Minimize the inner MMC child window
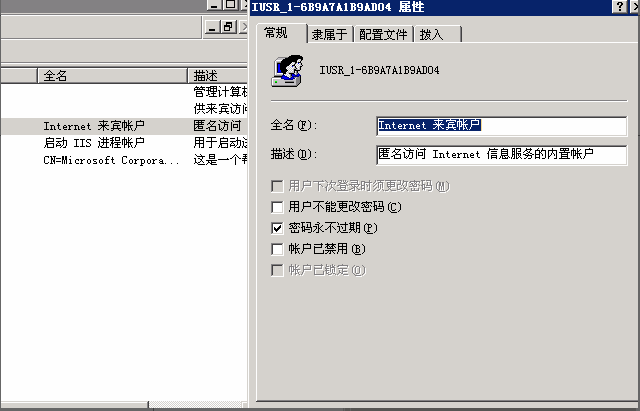Image resolution: width=640 pixels, height=411 pixels. click(212, 27)
